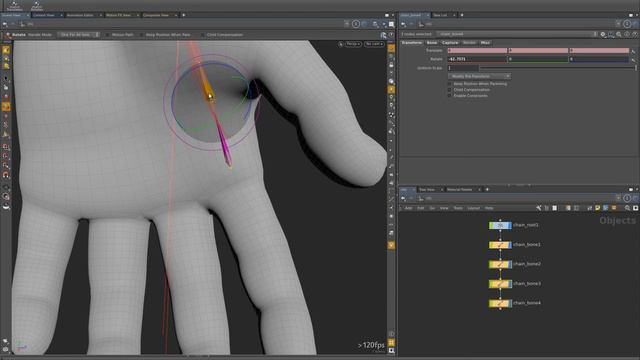Open the network editor Help menu

tap(489, 208)
